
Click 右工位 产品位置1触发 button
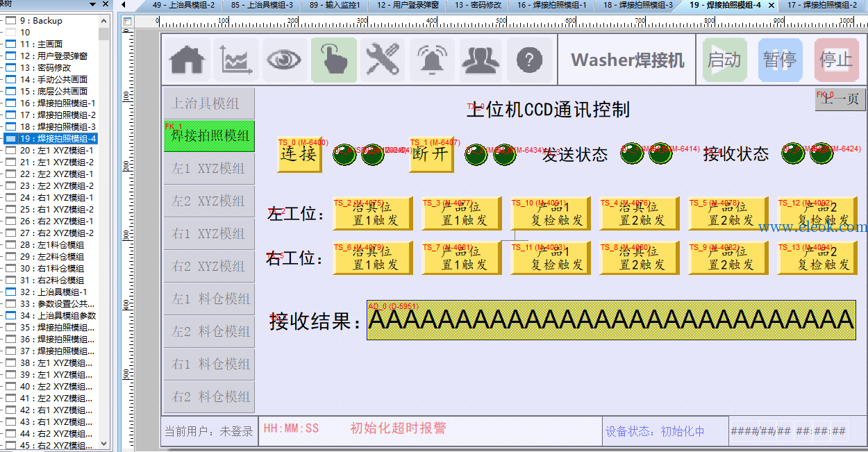point(462,258)
